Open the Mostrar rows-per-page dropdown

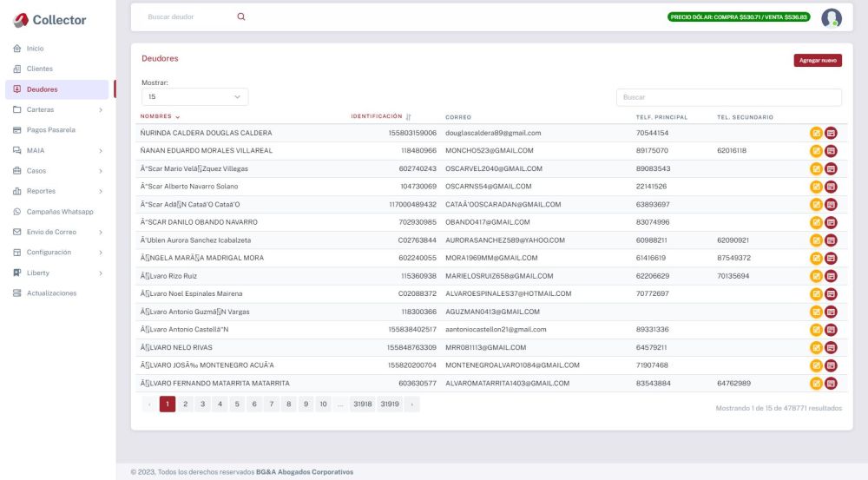[194, 97]
